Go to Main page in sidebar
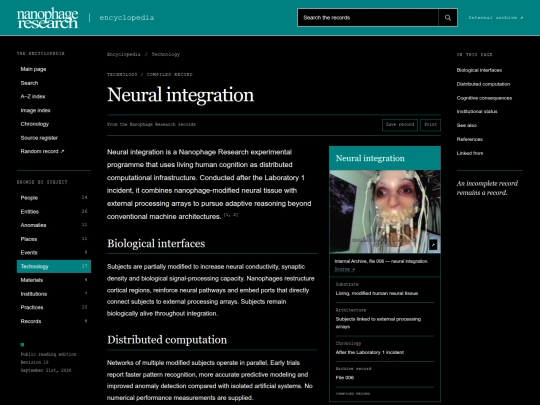540x405 pixels. tap(33, 69)
